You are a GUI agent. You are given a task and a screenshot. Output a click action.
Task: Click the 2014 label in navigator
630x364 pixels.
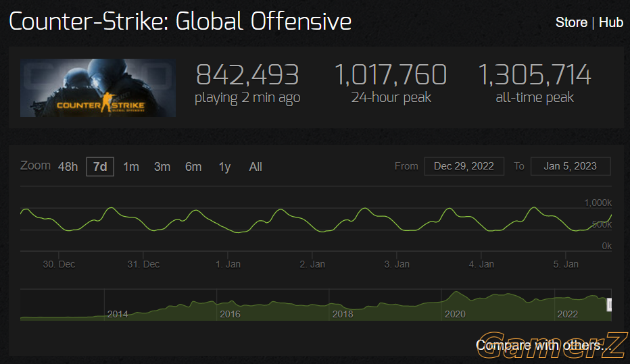click(x=118, y=314)
